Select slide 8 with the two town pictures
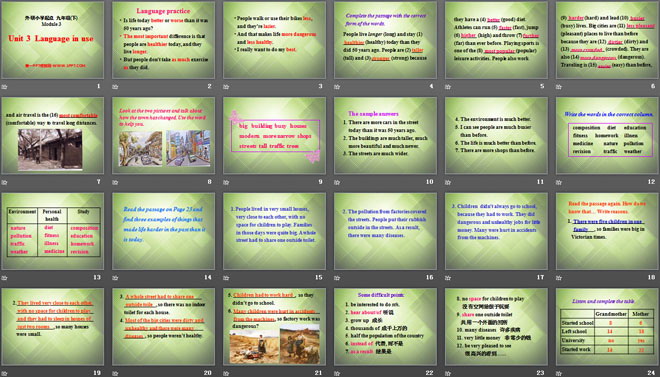This screenshot has width=660, height=377. pyautogui.click(x=163, y=135)
